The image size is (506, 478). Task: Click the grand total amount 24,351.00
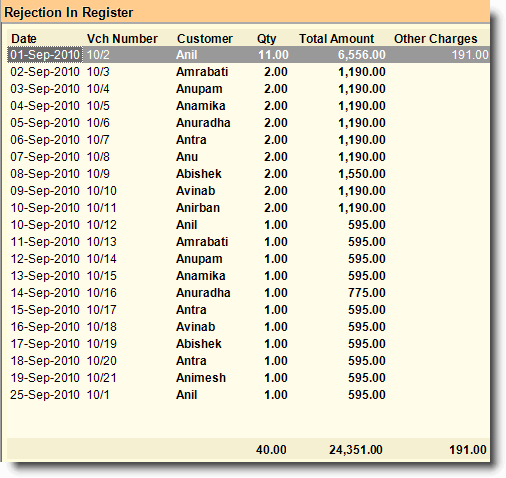coord(356,450)
